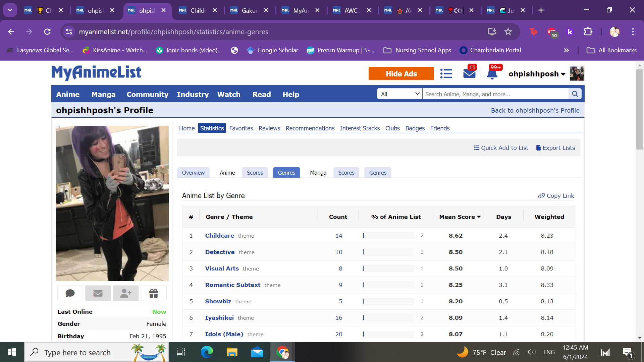Click the profile avatar thumbnail in header
Image resolution: width=644 pixels, height=362 pixels.
tap(577, 73)
